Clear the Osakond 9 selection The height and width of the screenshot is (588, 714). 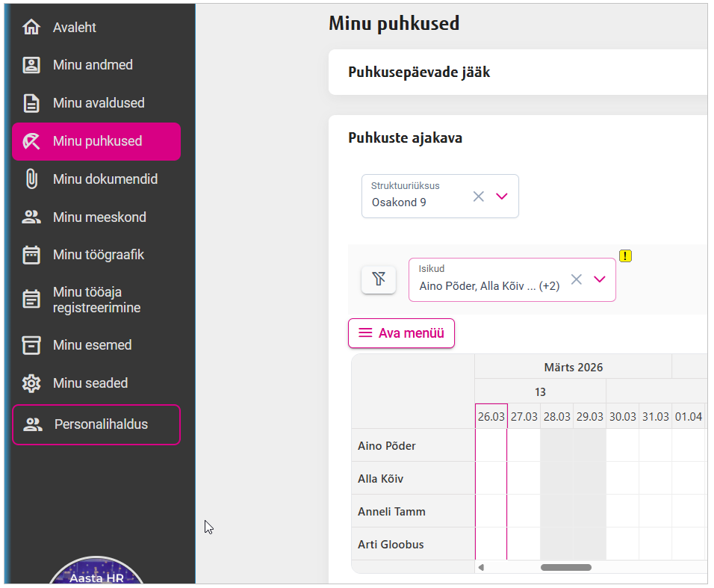479,196
